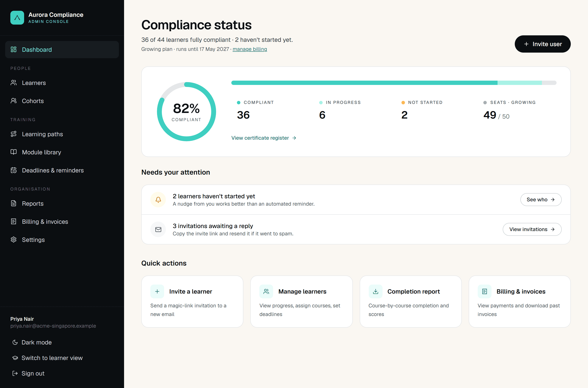The width and height of the screenshot is (588, 388).
Task: Click the plus icon on Invite a learner card
Action: pos(157,291)
